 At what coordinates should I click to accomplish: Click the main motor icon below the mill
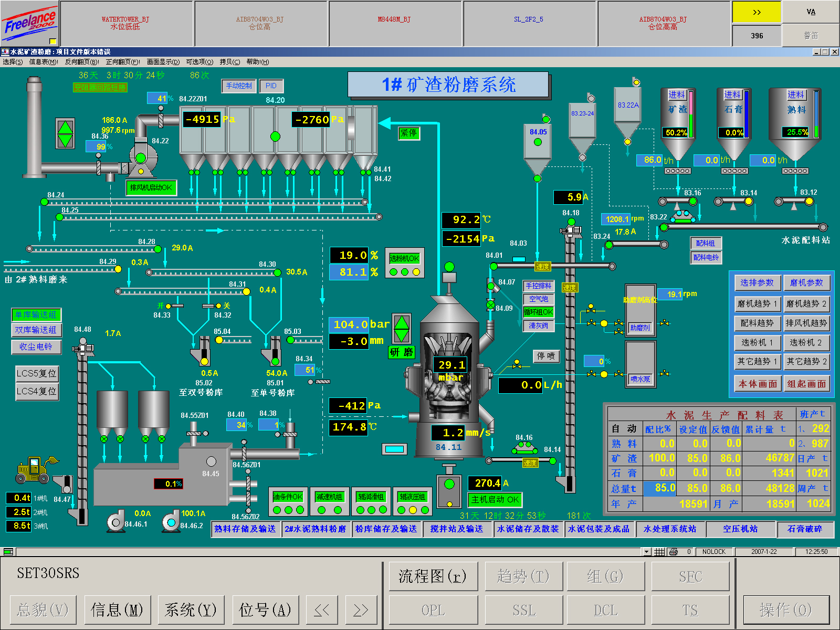449,490
